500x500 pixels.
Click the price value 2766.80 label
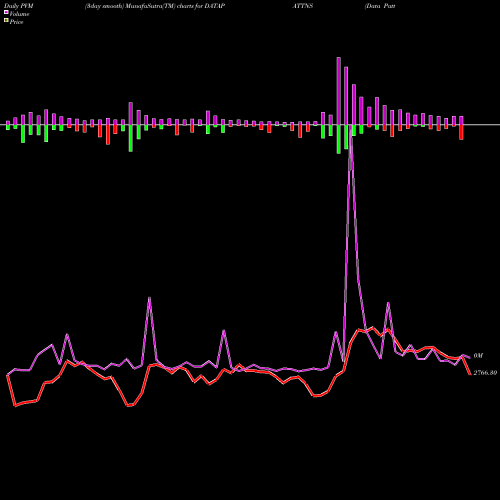pyautogui.click(x=485, y=373)
